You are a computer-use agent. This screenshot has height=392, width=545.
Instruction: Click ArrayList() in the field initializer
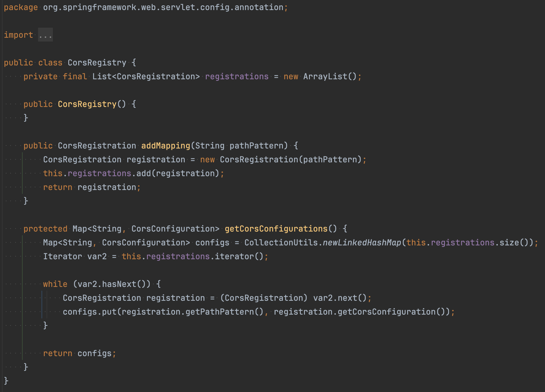330,76
